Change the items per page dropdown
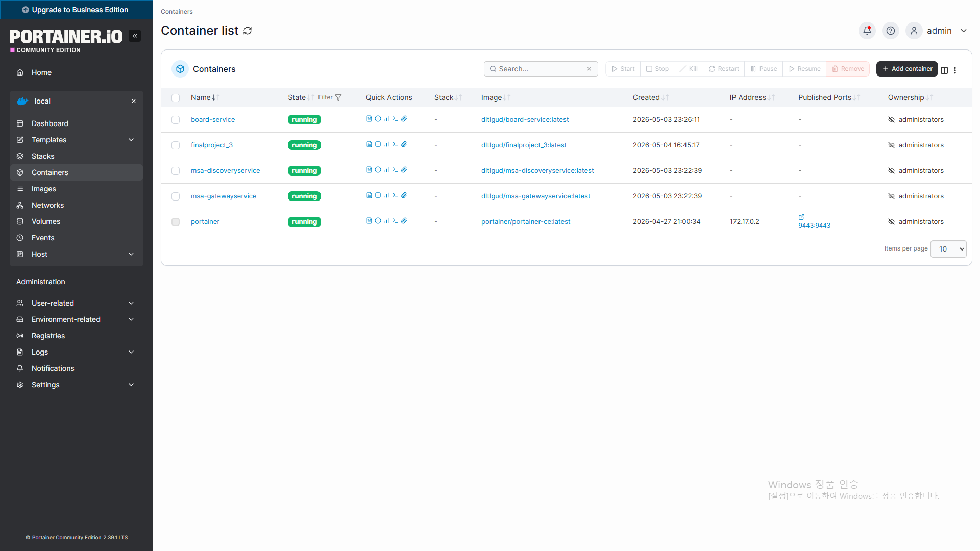This screenshot has width=980, height=551. coord(948,249)
